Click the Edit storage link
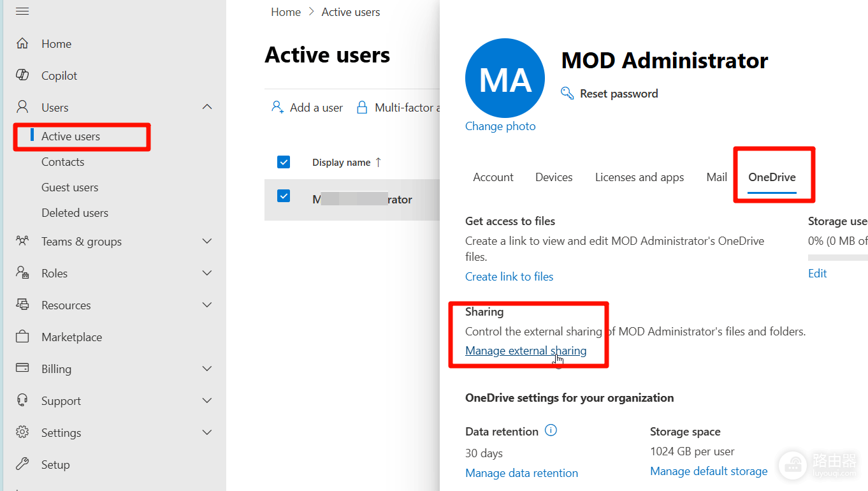The width and height of the screenshot is (868, 491). [817, 274]
